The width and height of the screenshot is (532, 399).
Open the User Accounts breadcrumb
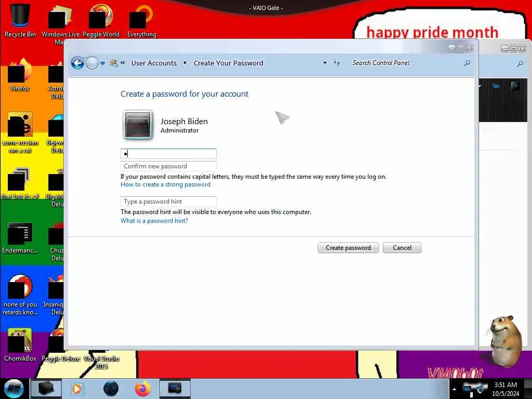154,63
